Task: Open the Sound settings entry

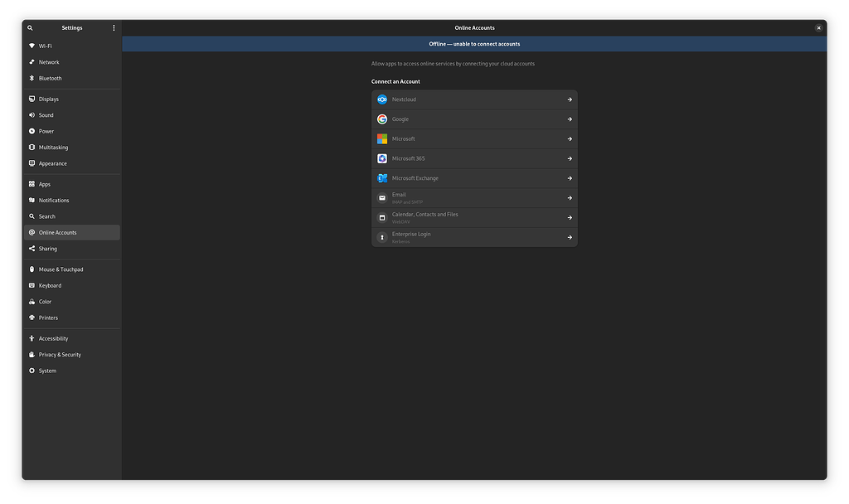Action: coord(47,114)
